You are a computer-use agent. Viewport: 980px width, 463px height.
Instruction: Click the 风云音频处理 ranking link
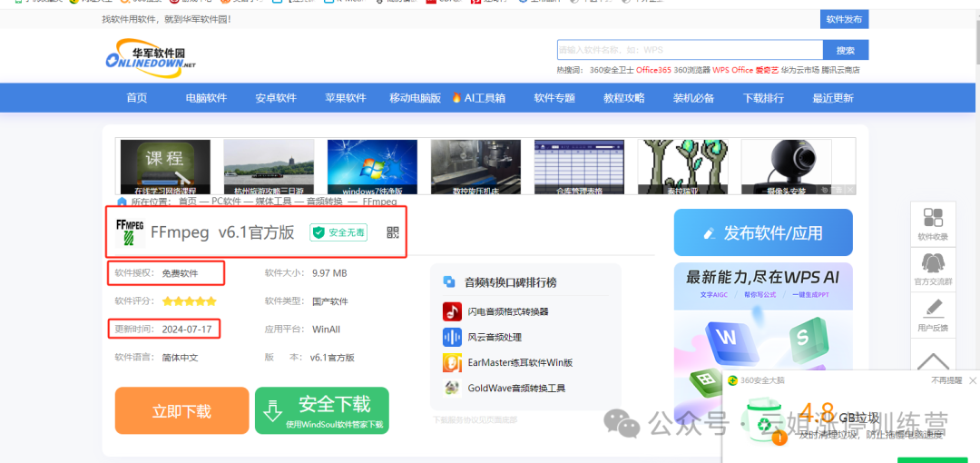pos(495,337)
